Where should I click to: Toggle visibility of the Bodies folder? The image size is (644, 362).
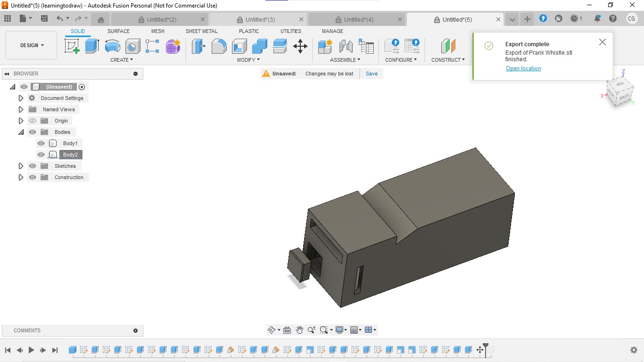(33, 132)
